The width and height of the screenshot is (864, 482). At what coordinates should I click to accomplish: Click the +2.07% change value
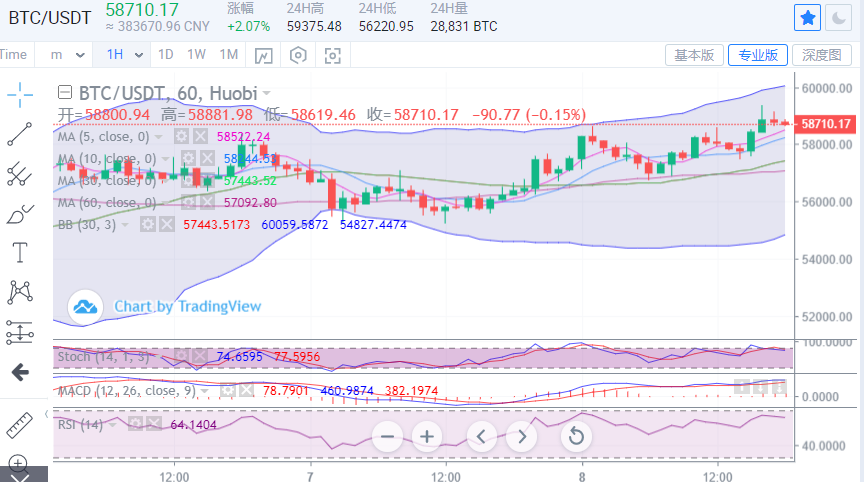249,26
